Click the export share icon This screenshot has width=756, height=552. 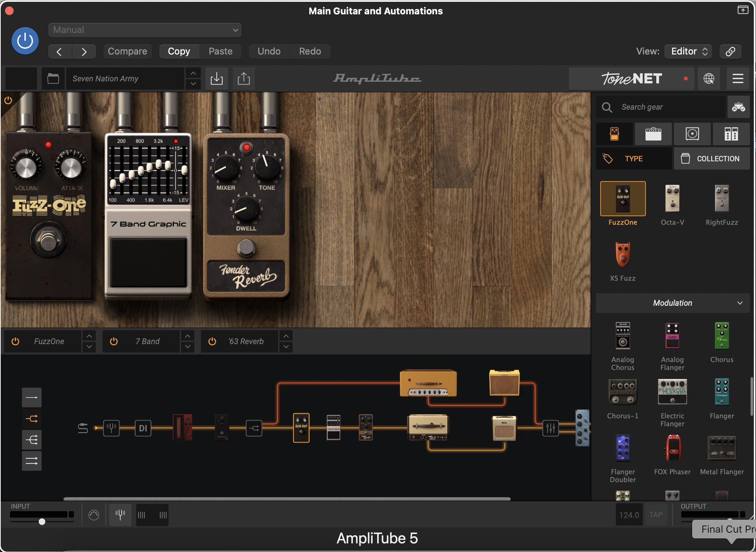(x=244, y=78)
